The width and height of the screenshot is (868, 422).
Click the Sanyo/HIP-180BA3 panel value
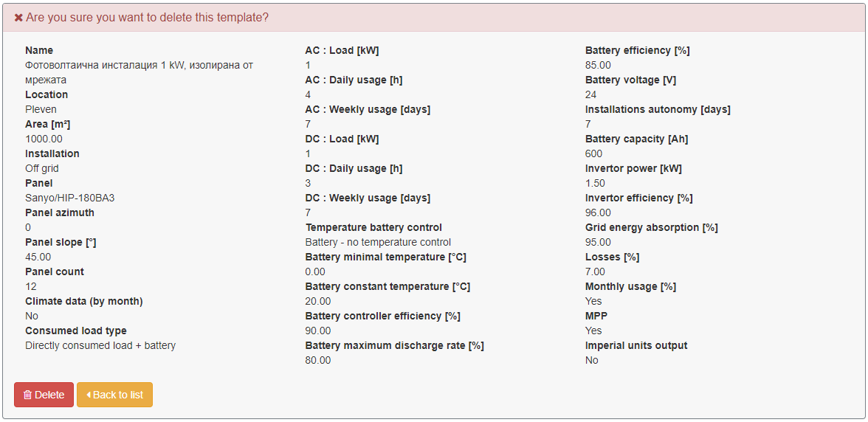click(x=69, y=198)
